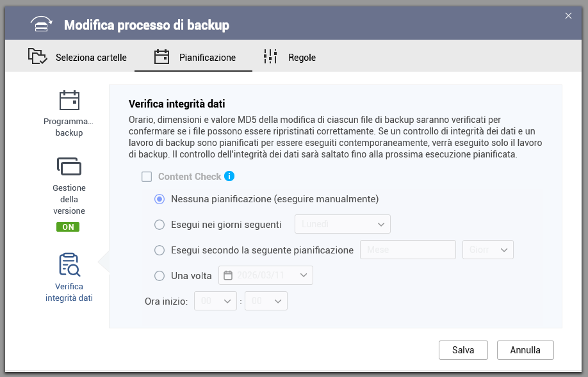Click the Content Check info icon
Viewport: 588px width, 377px height.
click(x=229, y=177)
